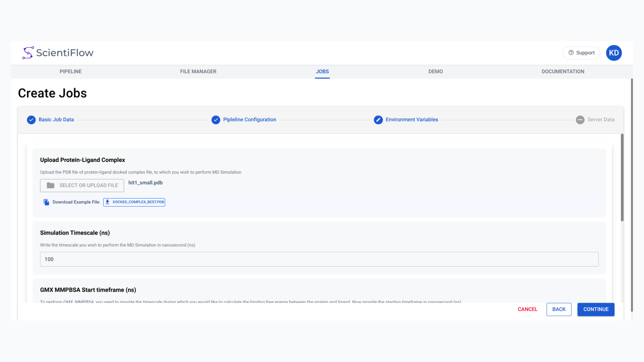The image size is (644, 362).
Task: Select the Jobs tab
Action: coord(322,71)
